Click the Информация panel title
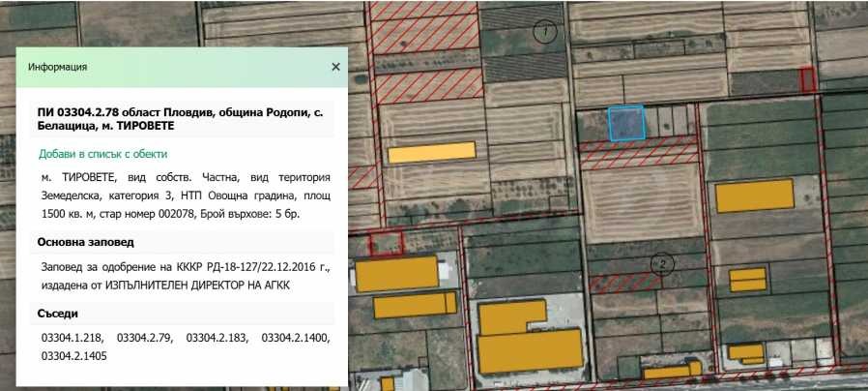The width and height of the screenshot is (868, 391). click(x=58, y=67)
